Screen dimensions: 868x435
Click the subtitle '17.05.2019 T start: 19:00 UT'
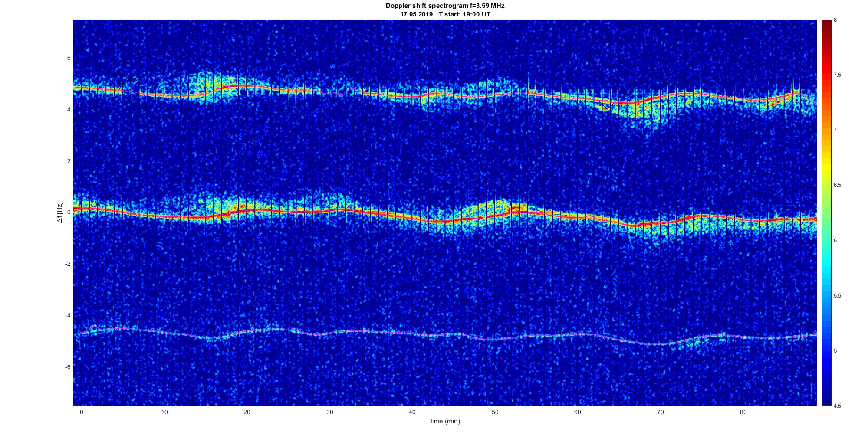point(445,14)
